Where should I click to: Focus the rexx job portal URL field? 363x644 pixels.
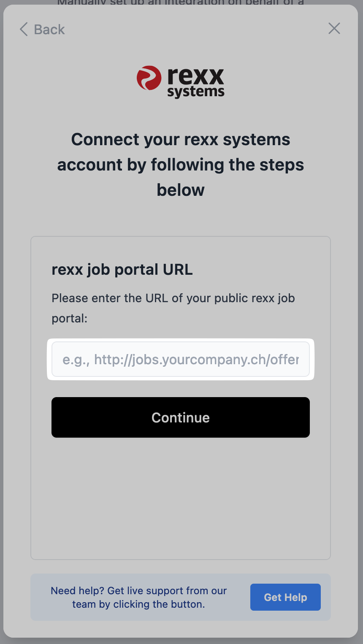181,360
